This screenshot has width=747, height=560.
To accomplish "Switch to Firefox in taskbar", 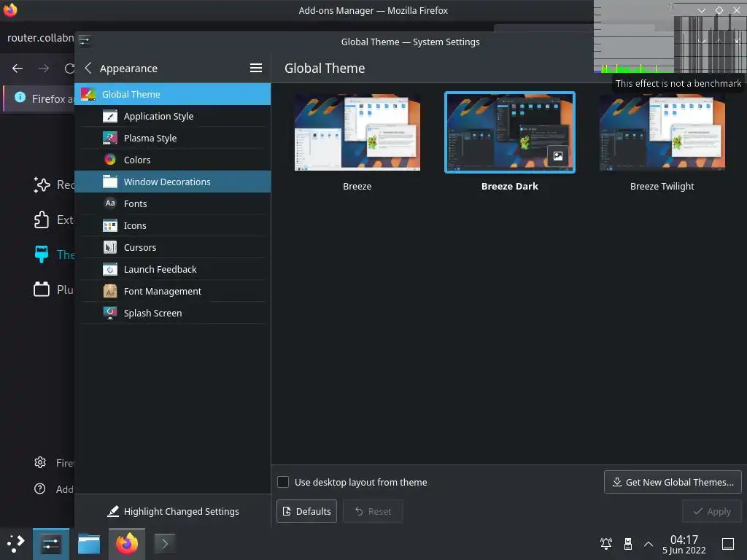I will pos(127,544).
